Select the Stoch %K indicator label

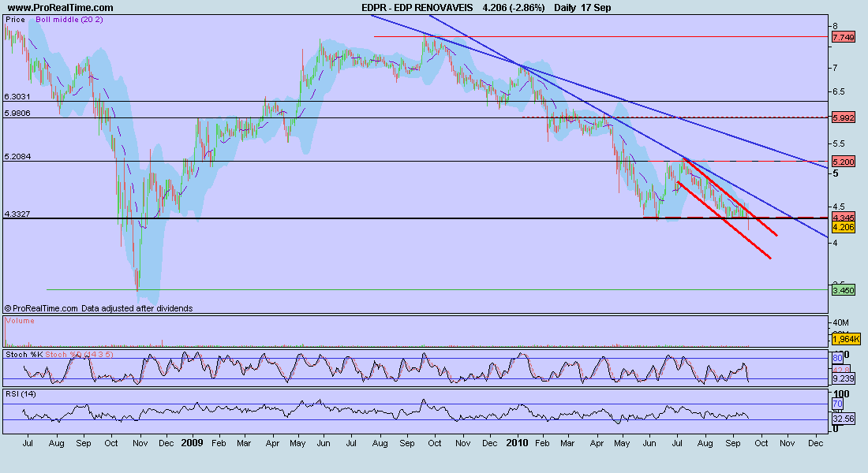coord(24,354)
